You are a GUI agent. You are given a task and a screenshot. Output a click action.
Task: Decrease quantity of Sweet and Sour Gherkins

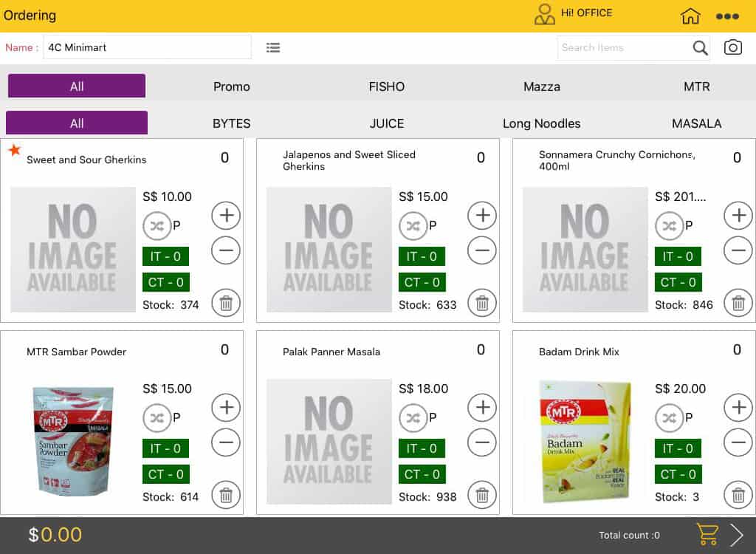click(x=226, y=250)
